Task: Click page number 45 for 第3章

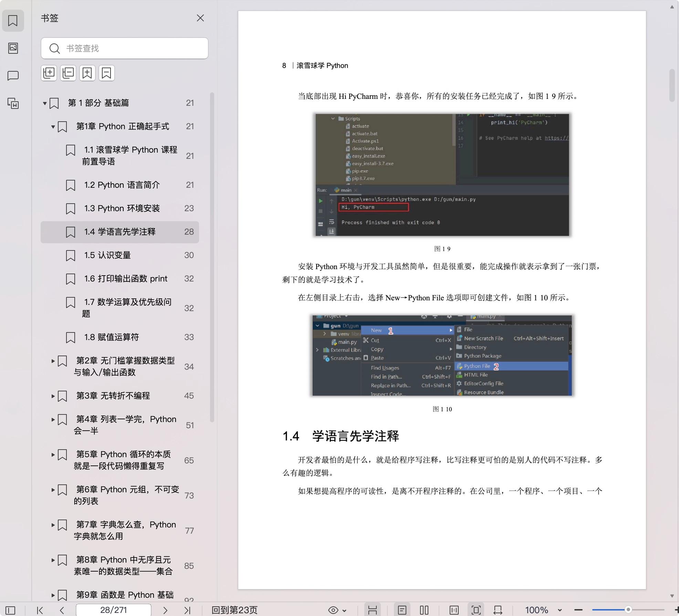Action: tap(189, 396)
